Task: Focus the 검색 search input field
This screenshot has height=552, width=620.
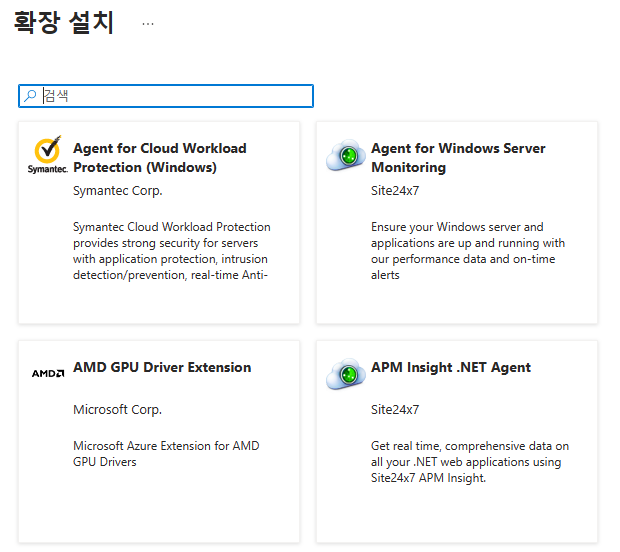Action: click(x=166, y=96)
